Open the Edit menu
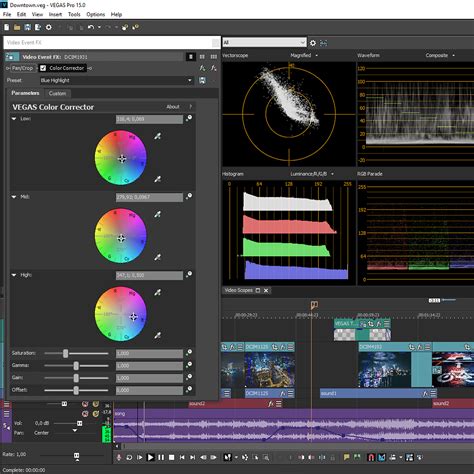This screenshot has width=474, height=474. point(21,14)
